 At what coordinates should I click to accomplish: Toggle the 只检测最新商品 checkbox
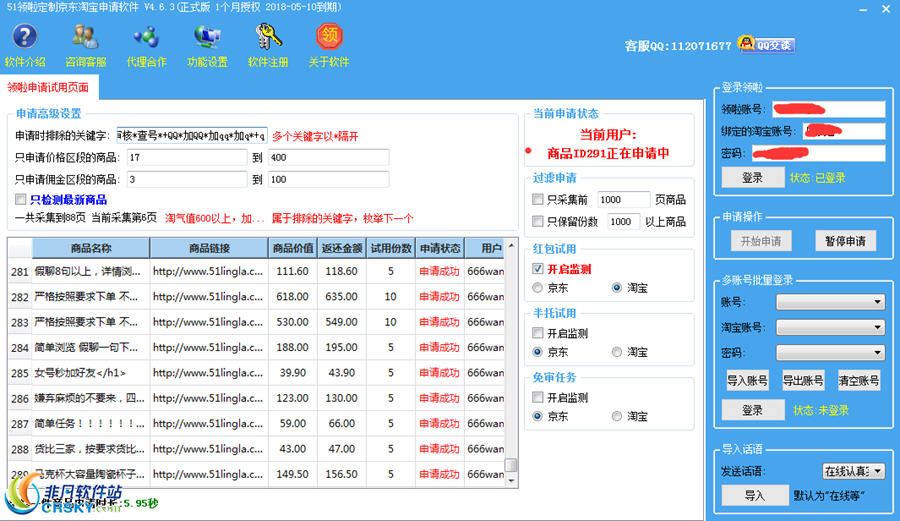click(21, 199)
